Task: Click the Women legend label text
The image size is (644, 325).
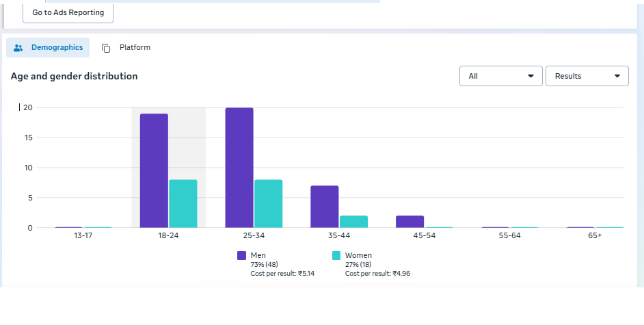Action: 358,255
